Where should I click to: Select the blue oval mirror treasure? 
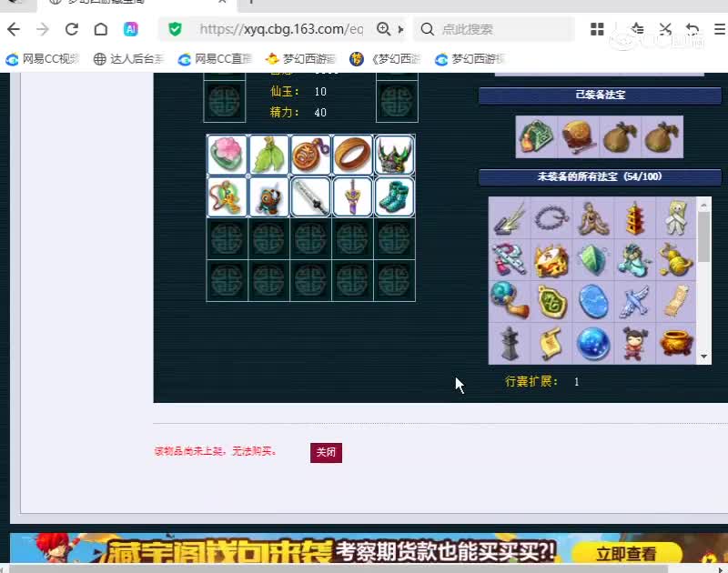click(593, 302)
